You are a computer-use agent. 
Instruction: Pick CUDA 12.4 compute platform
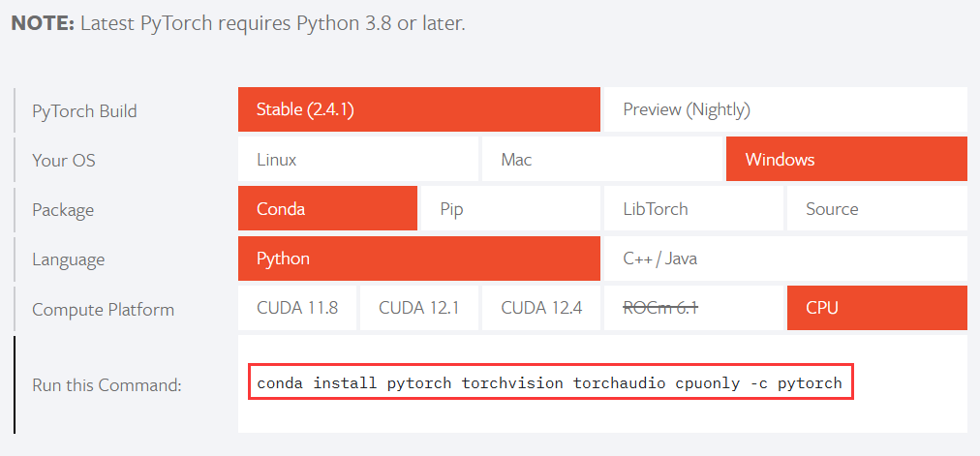[541, 309]
